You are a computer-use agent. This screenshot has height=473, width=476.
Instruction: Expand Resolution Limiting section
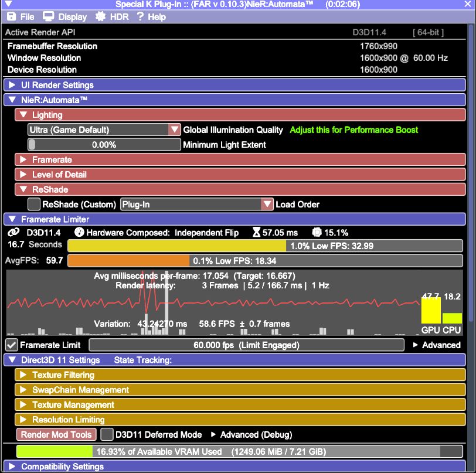click(240, 419)
